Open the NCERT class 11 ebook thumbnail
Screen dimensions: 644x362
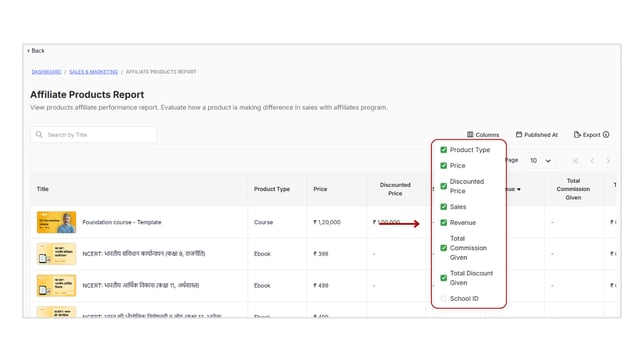coord(56,286)
